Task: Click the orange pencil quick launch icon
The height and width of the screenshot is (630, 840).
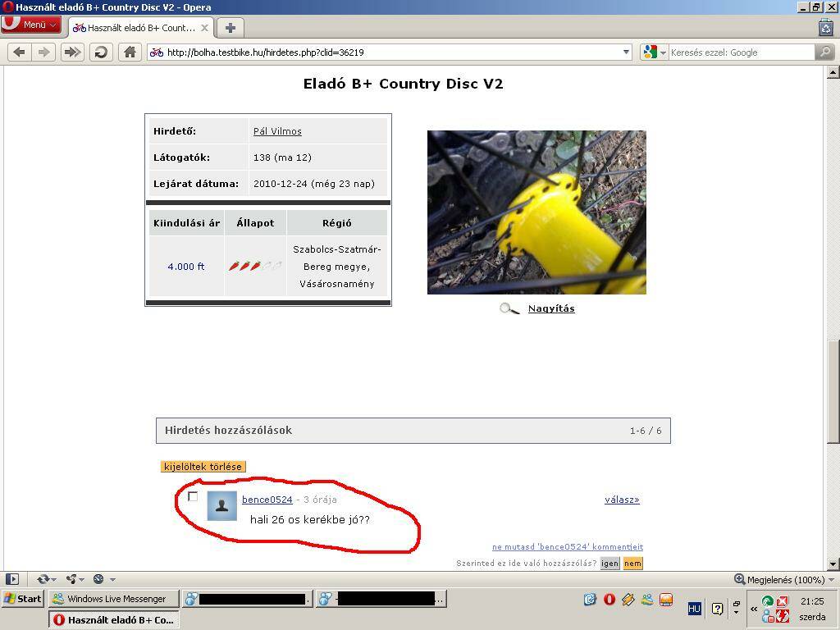Action: coord(628,600)
